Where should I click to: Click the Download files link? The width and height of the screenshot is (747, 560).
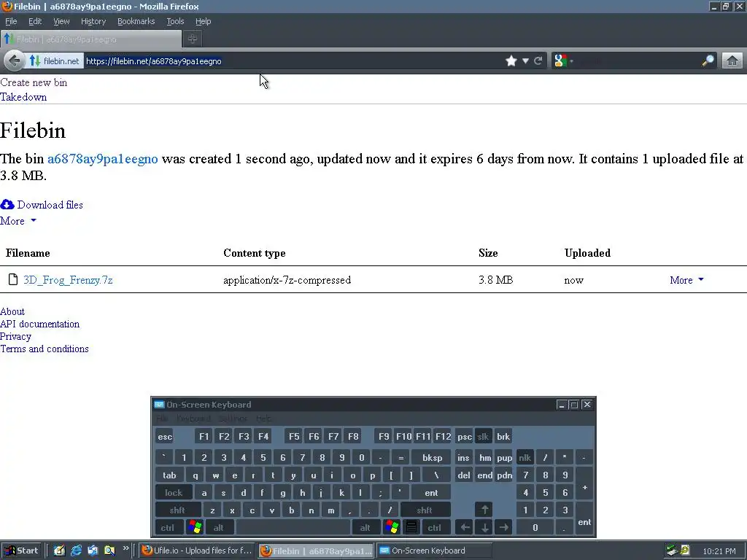pyautogui.click(x=50, y=205)
